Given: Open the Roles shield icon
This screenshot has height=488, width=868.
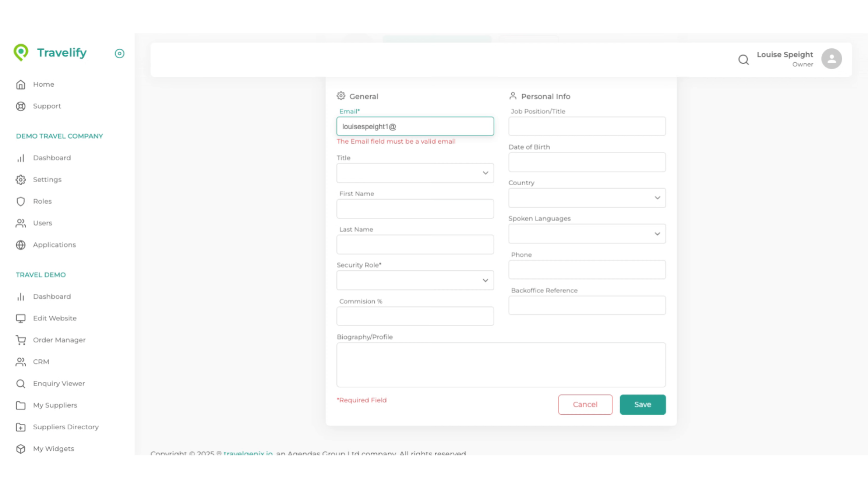Looking at the screenshot, I should [21, 201].
